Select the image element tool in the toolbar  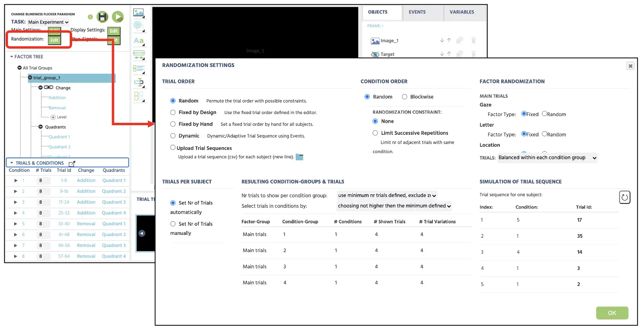pyautogui.click(x=139, y=13)
